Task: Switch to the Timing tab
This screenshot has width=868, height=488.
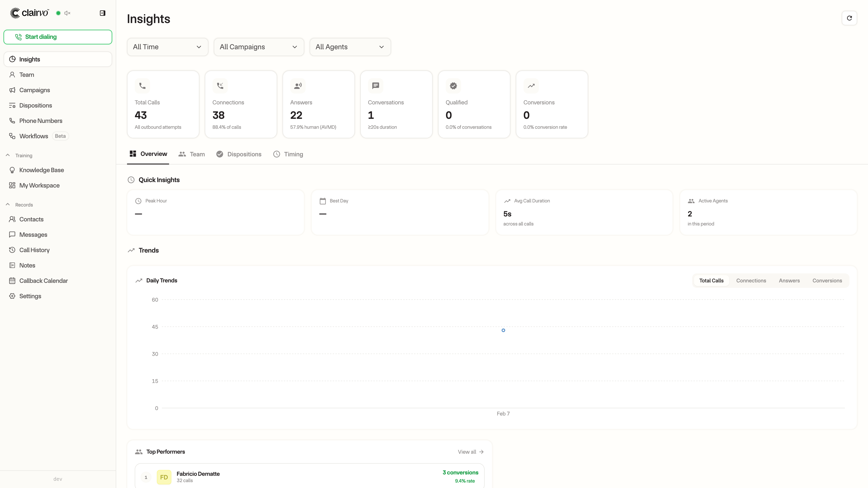Action: (x=288, y=154)
